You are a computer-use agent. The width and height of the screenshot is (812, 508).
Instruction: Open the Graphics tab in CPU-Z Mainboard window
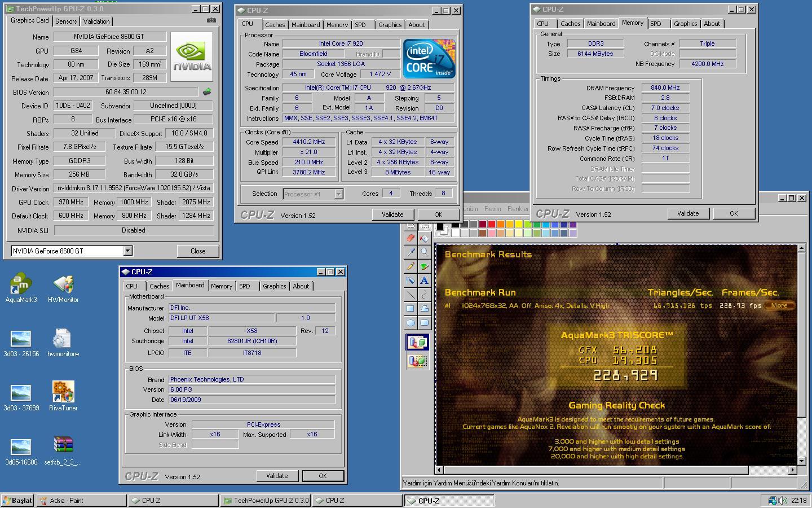click(x=275, y=286)
